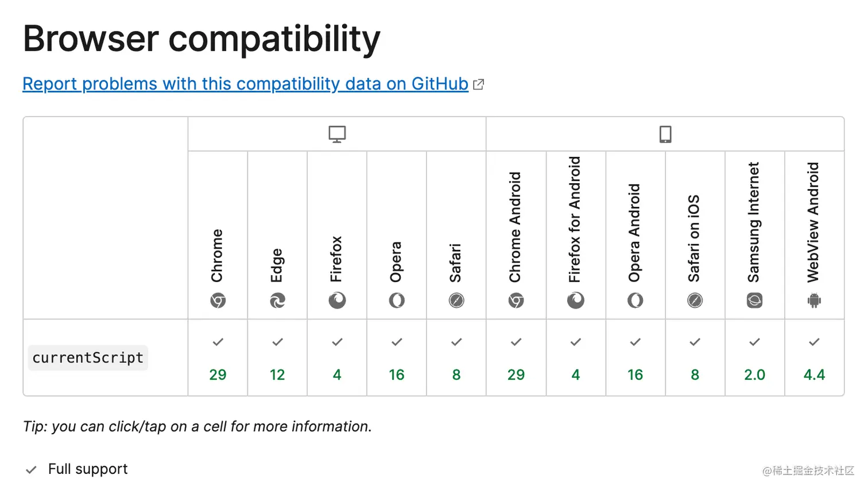Expand the Chrome 29 desktop support cell
The width and height of the screenshot is (868, 490).
coord(218,358)
